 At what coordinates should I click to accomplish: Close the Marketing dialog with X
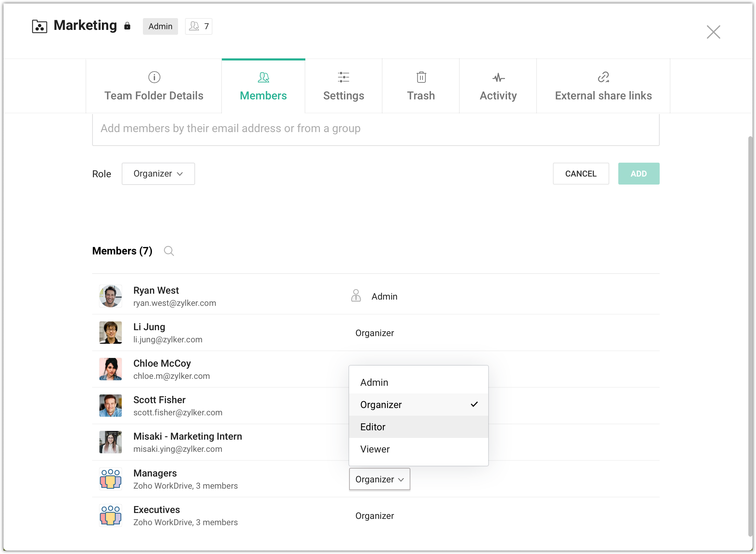[713, 32]
